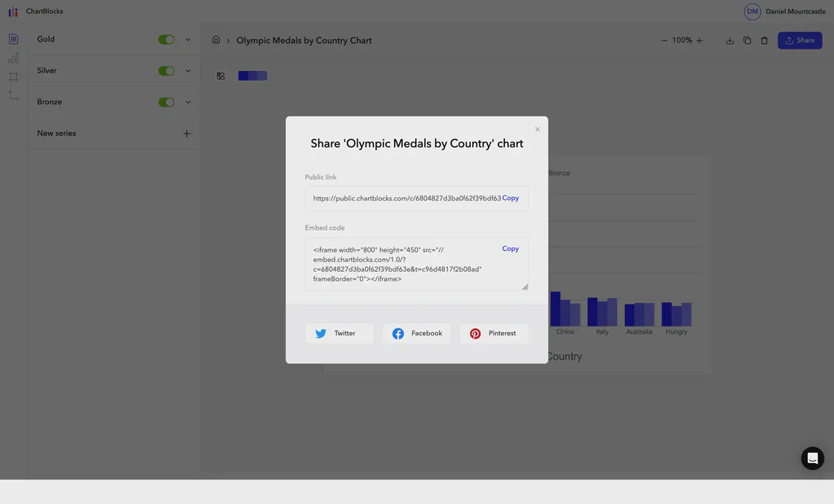Select the axes icon in left sidebar

[x=12, y=94]
